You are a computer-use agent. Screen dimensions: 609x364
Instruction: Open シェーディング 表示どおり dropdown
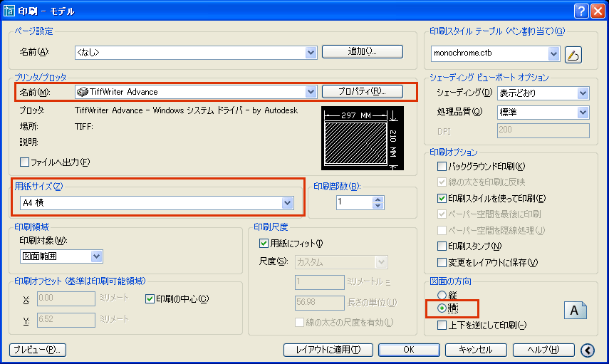point(583,93)
